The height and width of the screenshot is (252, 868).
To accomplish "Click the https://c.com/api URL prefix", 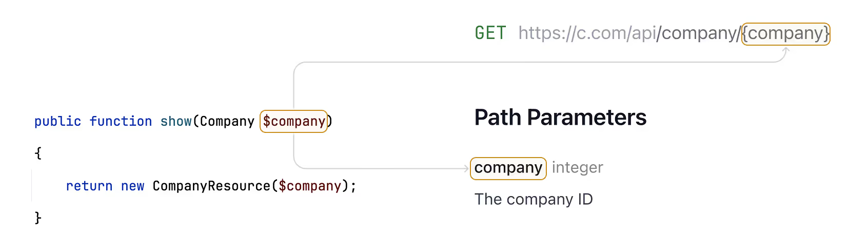I will tap(587, 33).
